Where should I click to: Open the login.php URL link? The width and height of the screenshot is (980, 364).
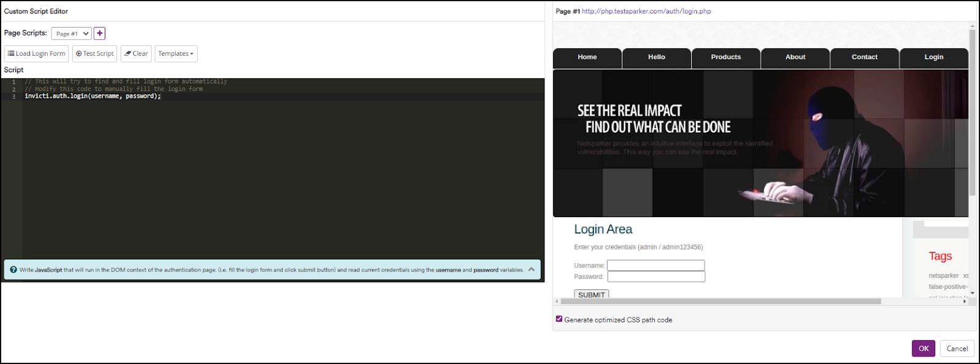(x=646, y=11)
